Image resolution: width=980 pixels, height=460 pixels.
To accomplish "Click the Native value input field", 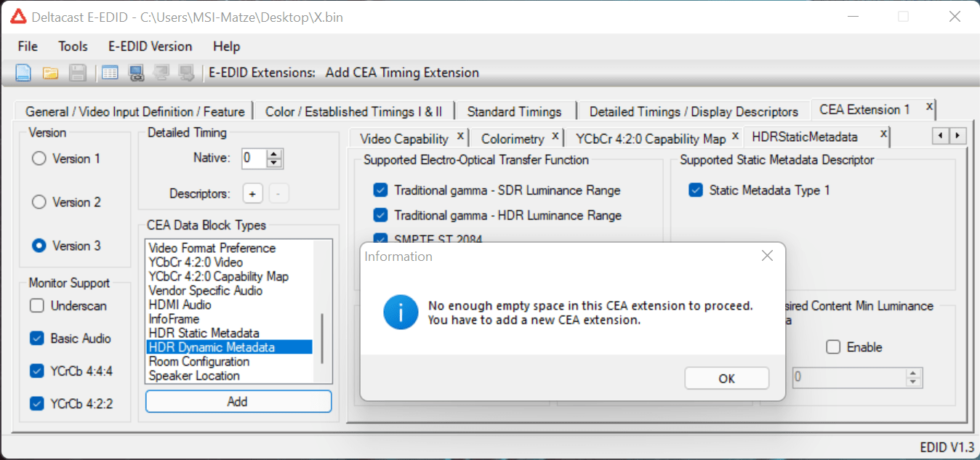I will point(254,158).
